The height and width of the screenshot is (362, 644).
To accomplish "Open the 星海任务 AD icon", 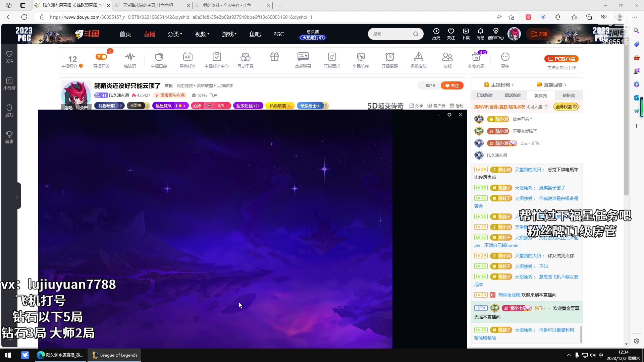I will point(188,60).
